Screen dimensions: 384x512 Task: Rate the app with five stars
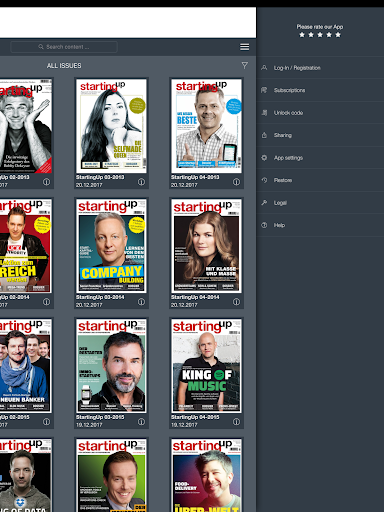pyautogui.click(x=338, y=35)
